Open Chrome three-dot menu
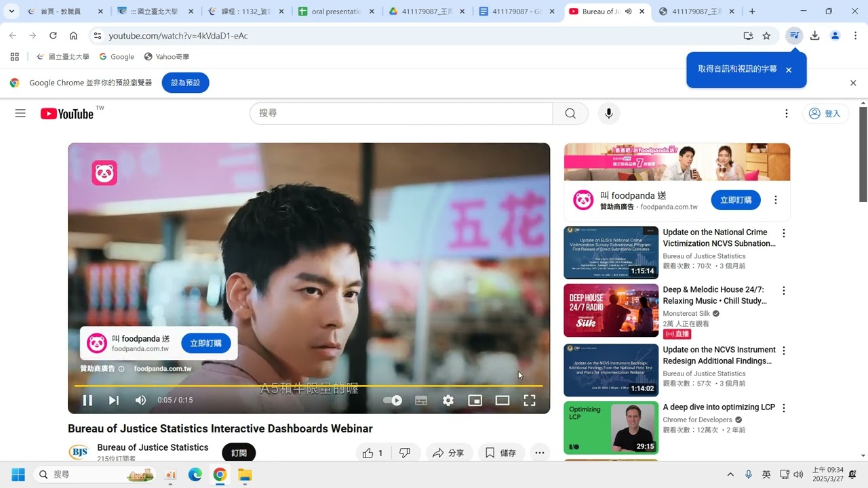The width and height of the screenshot is (868, 488). [x=856, y=36]
